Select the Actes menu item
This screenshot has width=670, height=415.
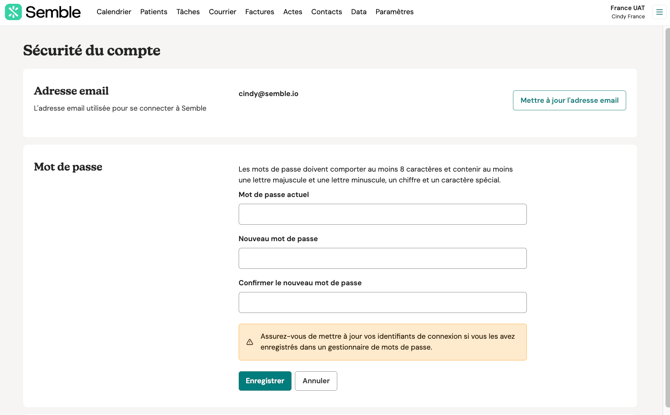pos(293,12)
